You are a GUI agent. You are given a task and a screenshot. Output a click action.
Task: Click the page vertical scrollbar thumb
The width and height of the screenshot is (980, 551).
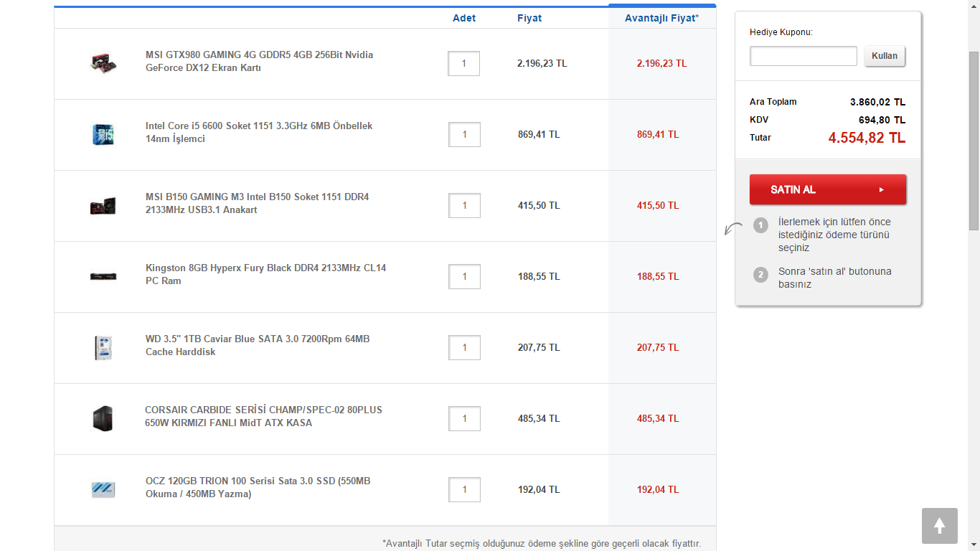[x=974, y=141]
